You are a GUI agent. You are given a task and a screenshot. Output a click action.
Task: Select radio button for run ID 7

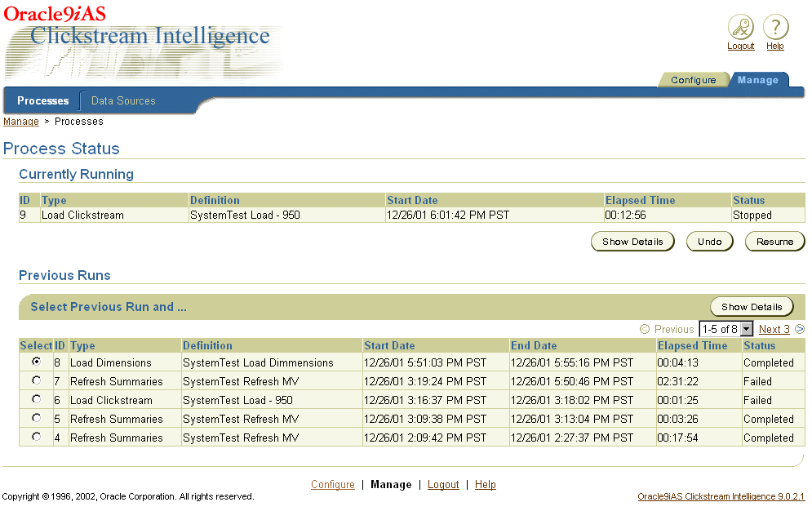[x=36, y=380]
